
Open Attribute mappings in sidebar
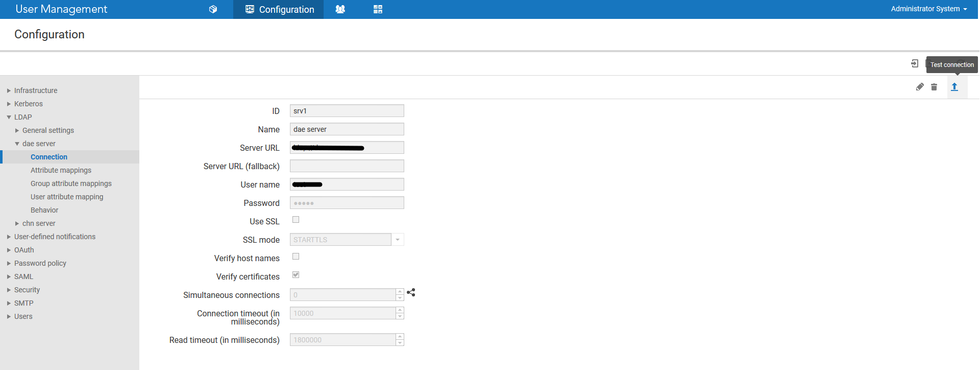point(61,170)
